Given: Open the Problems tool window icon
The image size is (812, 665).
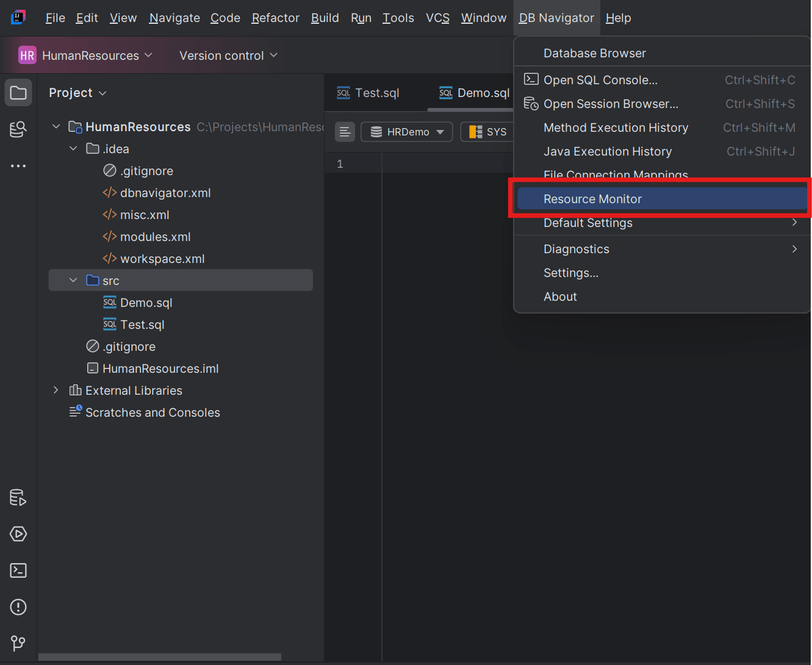Looking at the screenshot, I should pyautogui.click(x=18, y=606).
